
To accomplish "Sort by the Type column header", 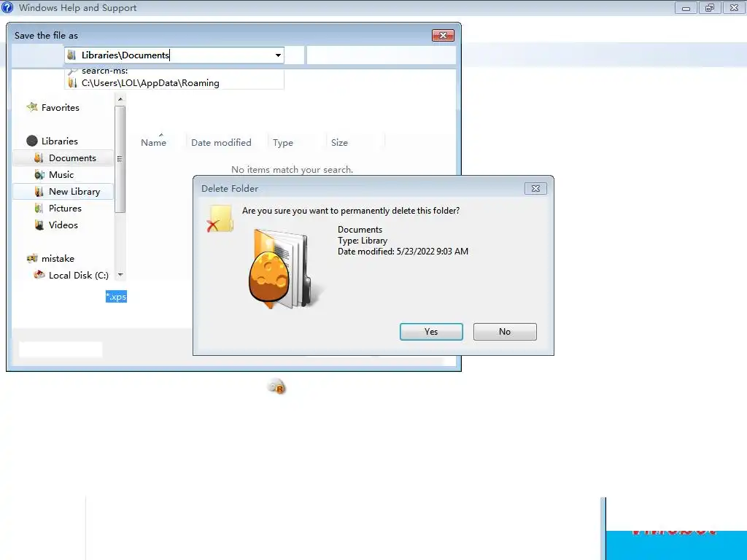I will tap(282, 142).
